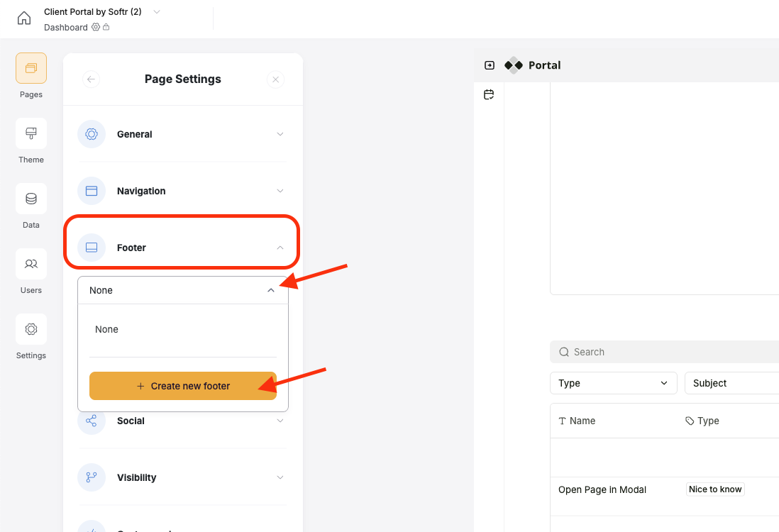Expand the Social section

(x=280, y=421)
